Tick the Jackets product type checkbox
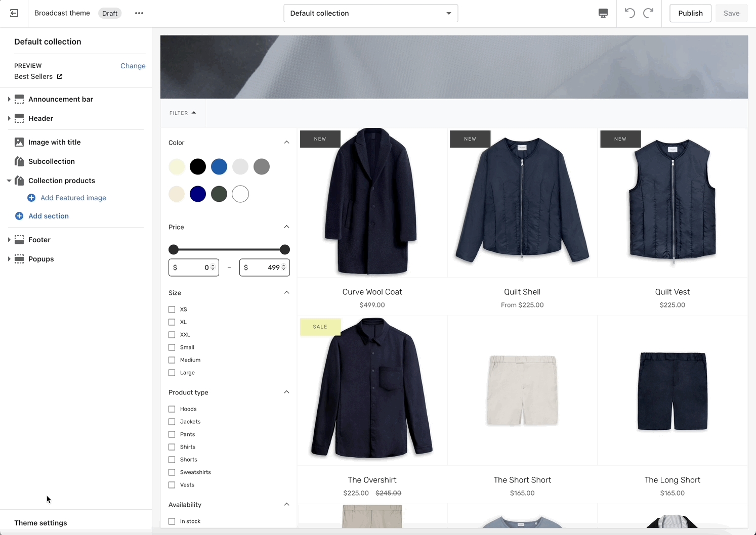756x535 pixels. point(172,422)
